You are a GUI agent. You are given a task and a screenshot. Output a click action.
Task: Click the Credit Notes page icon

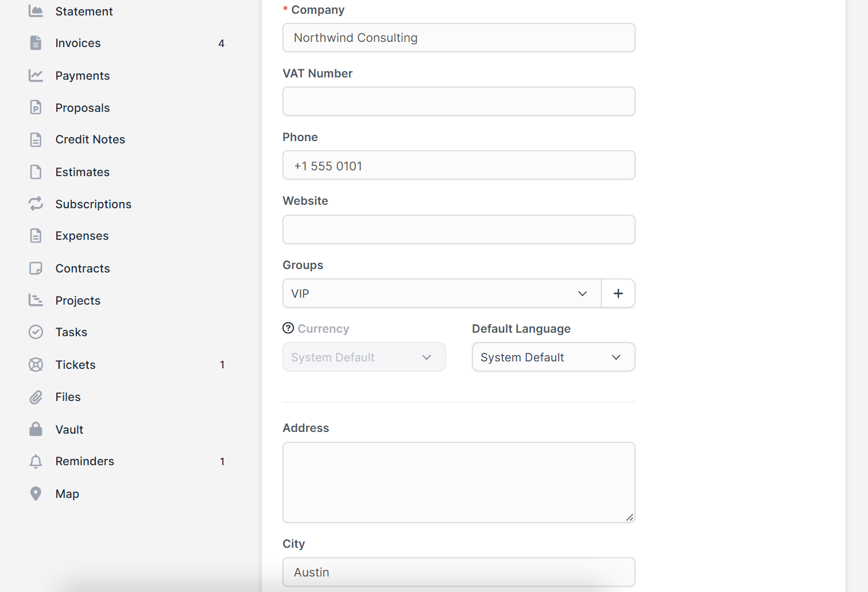(x=36, y=139)
